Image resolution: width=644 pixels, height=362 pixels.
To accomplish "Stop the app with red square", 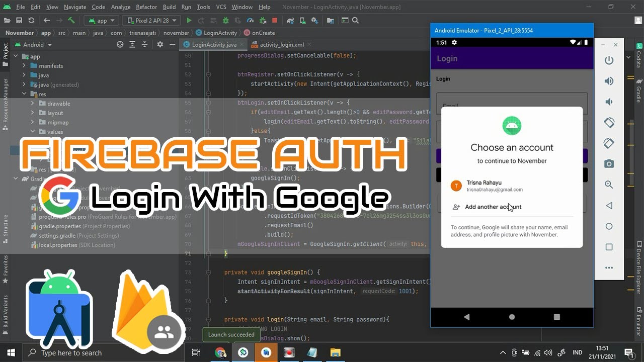I will click(275, 21).
